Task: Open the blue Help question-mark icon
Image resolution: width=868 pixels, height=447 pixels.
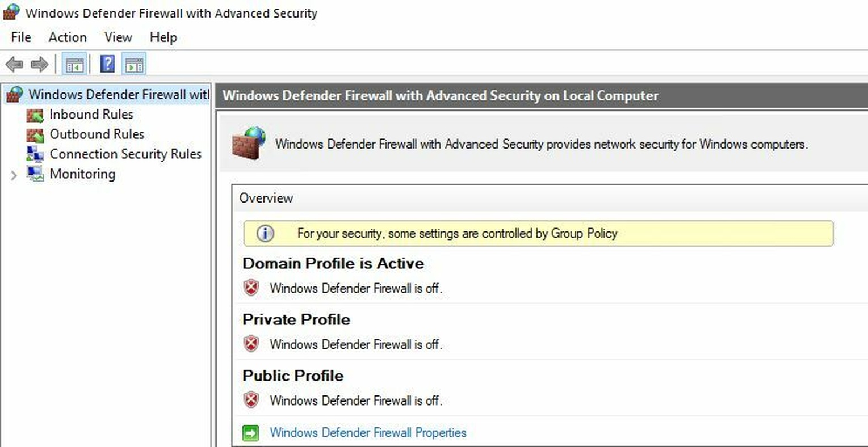Action: pos(107,64)
